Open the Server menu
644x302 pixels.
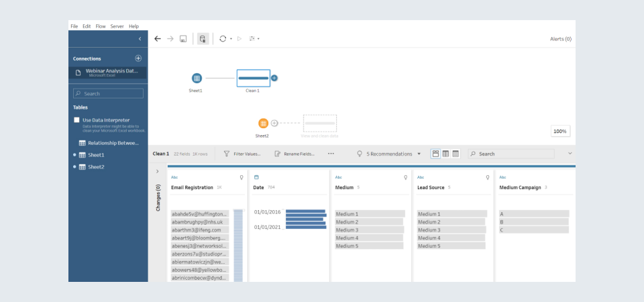click(117, 26)
